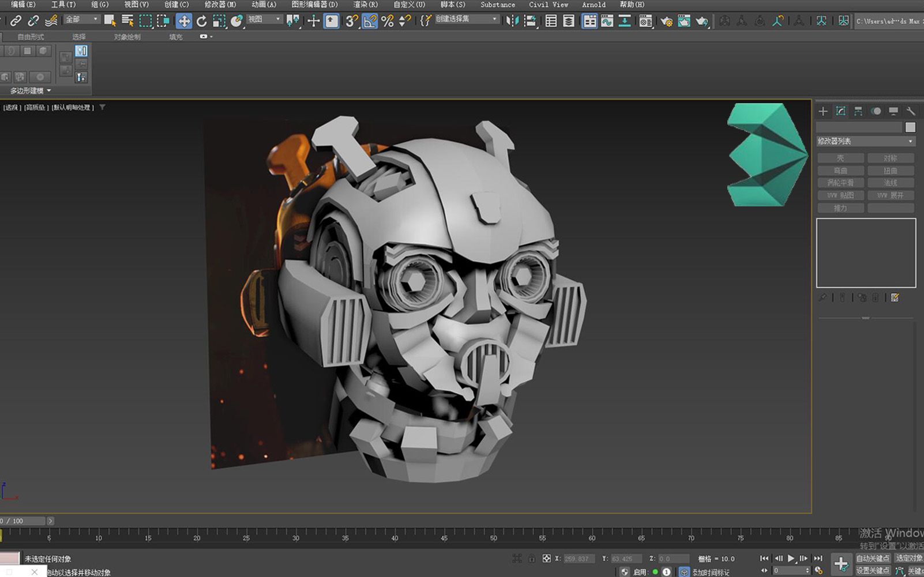Click the UVW 贴图 modifier button
The width and height of the screenshot is (924, 577).
pos(840,195)
